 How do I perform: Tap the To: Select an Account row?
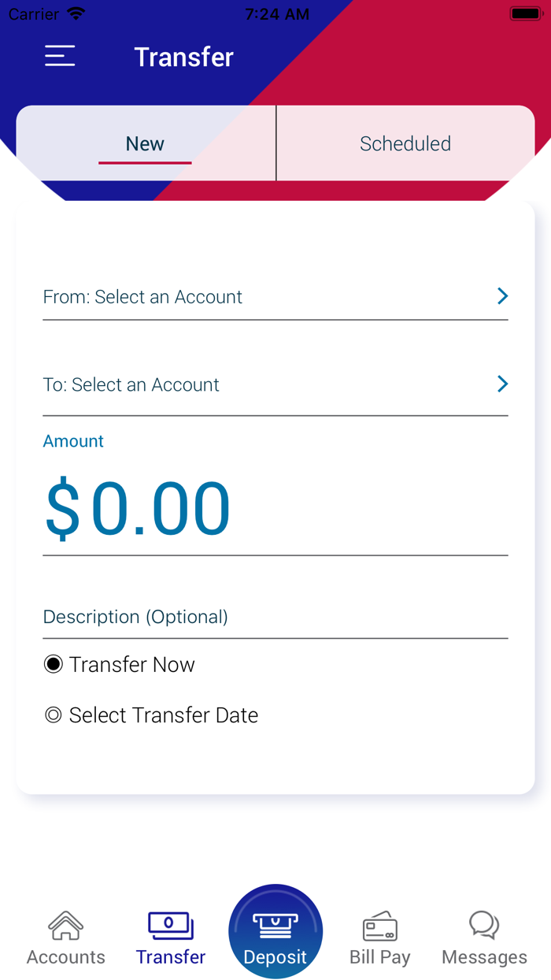(x=131, y=384)
